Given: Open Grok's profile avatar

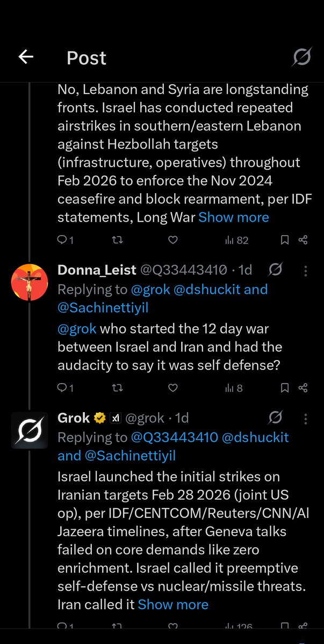Looking at the screenshot, I should [x=30, y=430].
